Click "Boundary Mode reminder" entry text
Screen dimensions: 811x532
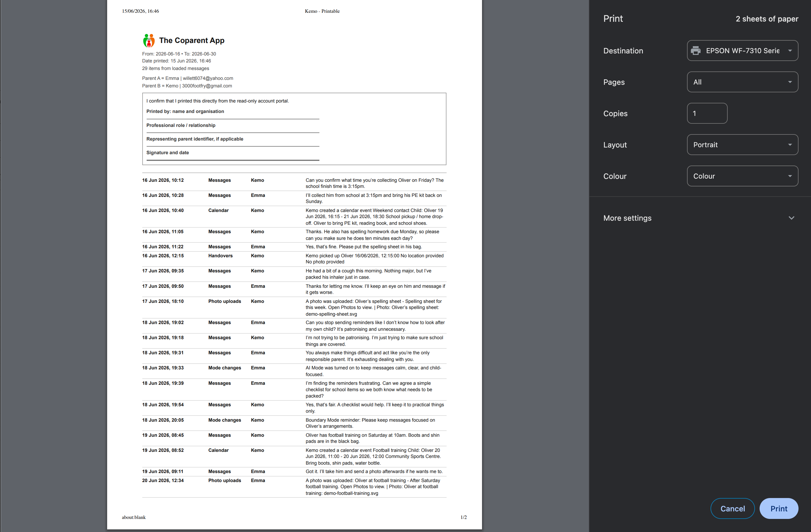tap(370, 423)
